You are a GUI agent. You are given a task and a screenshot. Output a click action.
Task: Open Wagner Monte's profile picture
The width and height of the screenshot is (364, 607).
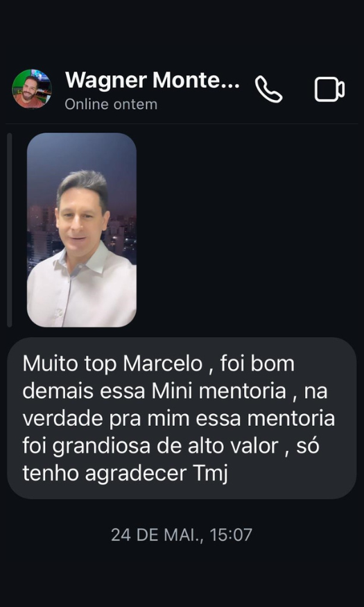pyautogui.click(x=32, y=89)
